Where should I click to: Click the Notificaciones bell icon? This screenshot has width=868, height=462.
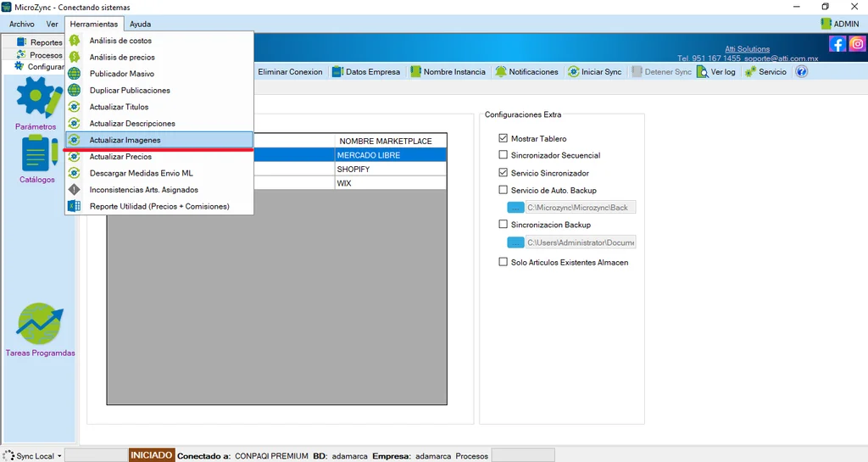click(x=501, y=72)
